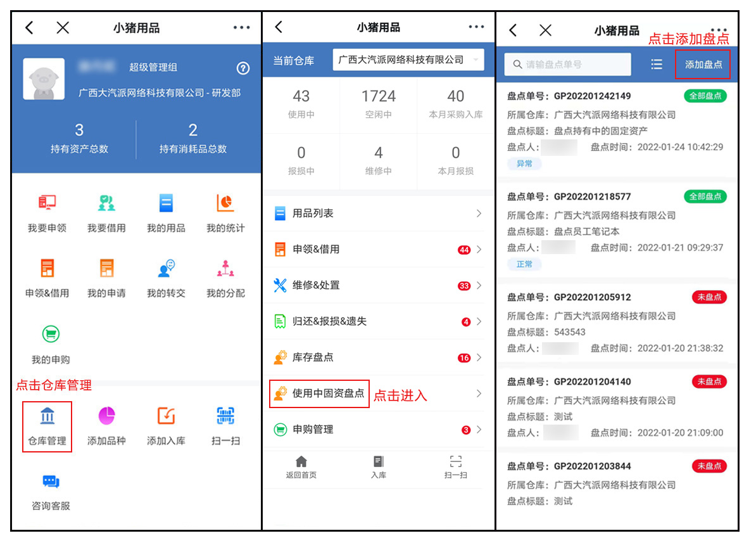The width and height of the screenshot is (756, 545).
Task: Focus the 请输盘点单号 search field
Action: coord(567,64)
